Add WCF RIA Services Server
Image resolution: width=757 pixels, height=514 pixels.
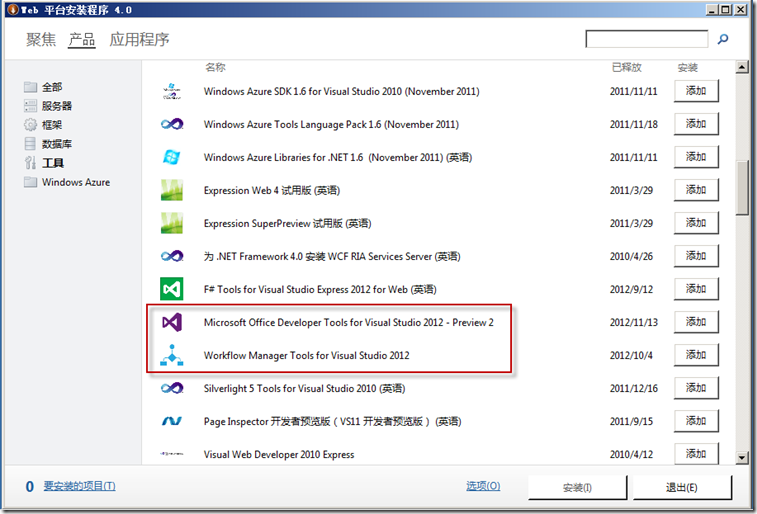[x=696, y=256]
